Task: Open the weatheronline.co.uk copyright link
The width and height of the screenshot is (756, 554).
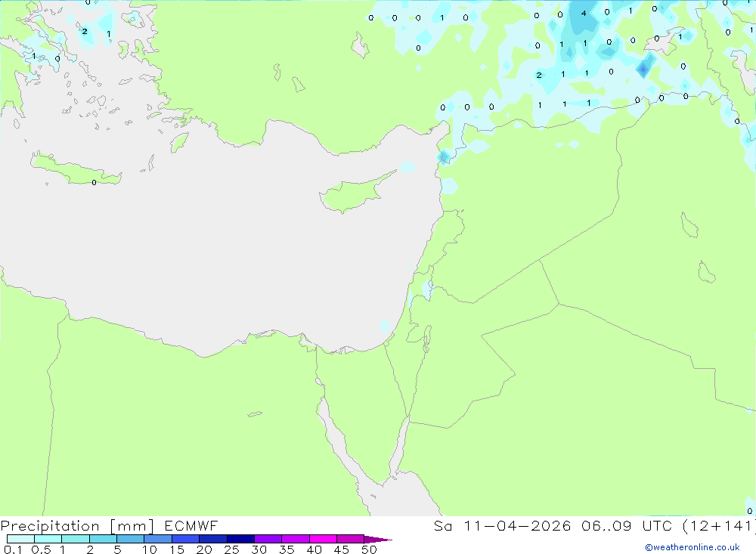Action: pos(692,547)
